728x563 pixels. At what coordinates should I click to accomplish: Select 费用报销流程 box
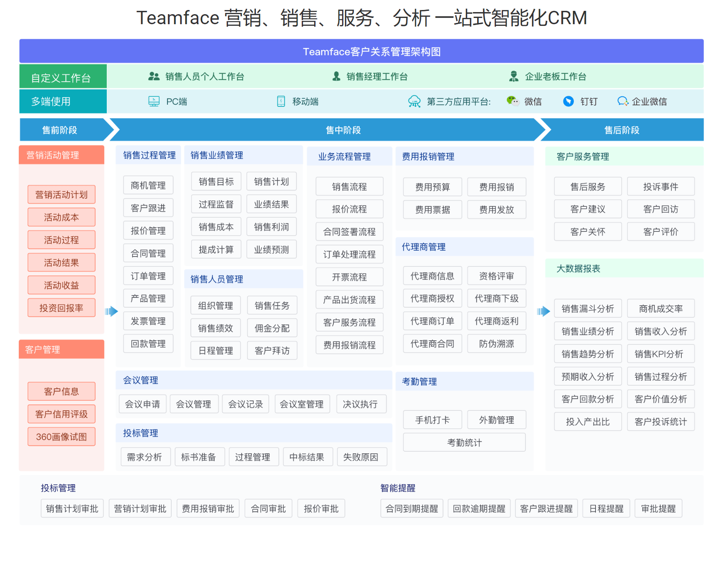(x=350, y=345)
